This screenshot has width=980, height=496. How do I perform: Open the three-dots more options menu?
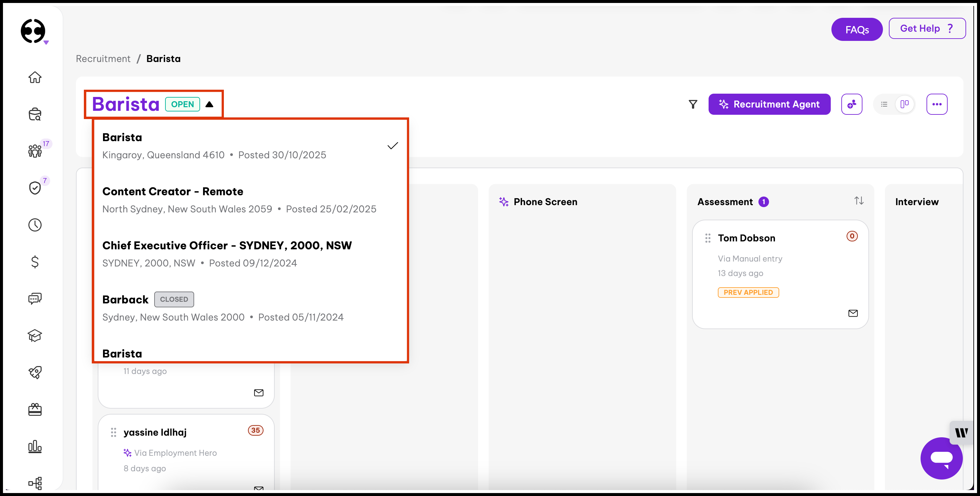coord(937,104)
